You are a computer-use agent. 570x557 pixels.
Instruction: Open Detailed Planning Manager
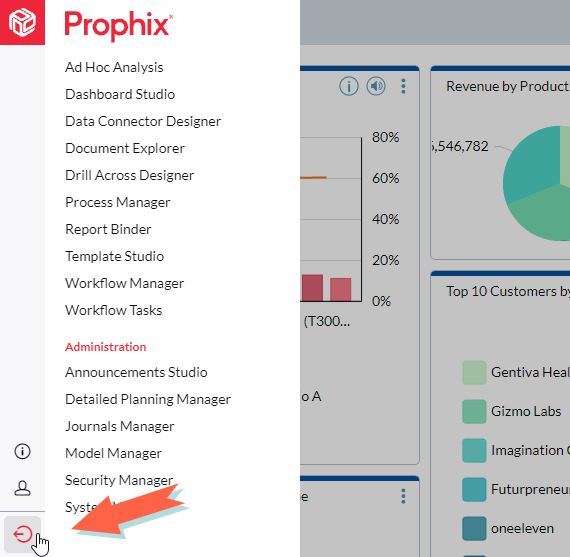148,399
